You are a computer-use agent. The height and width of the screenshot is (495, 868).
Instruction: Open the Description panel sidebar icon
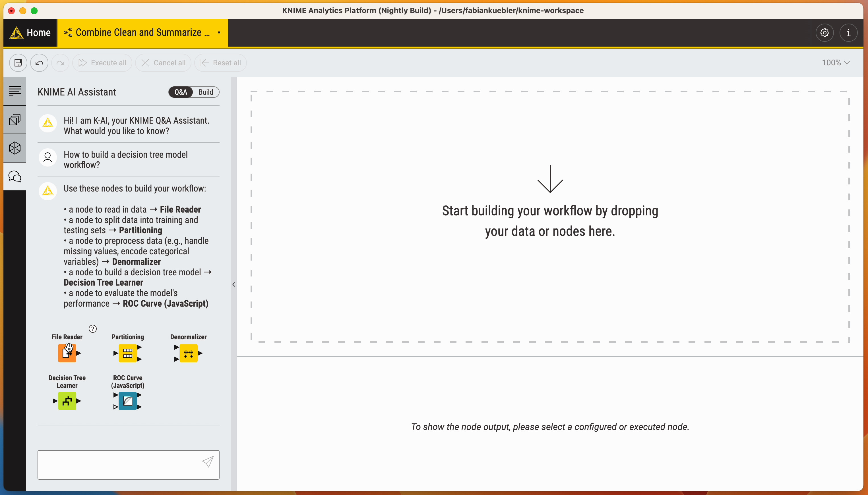click(x=15, y=91)
